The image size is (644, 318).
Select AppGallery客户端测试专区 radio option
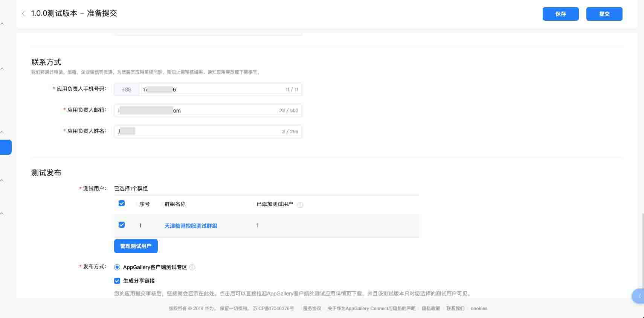(x=117, y=267)
